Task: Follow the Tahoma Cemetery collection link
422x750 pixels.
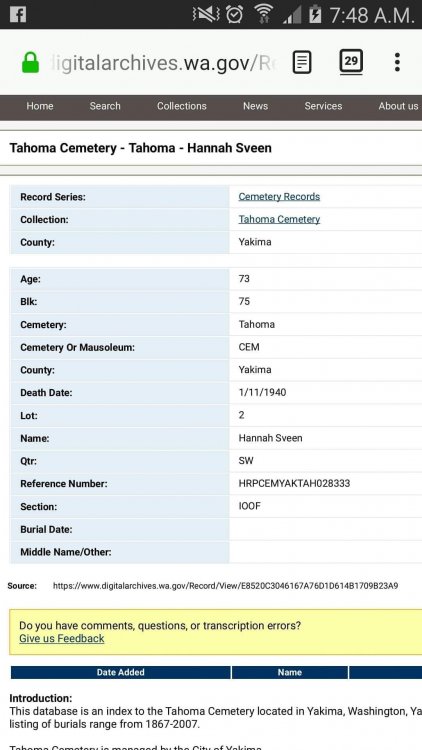Action: 279,219
